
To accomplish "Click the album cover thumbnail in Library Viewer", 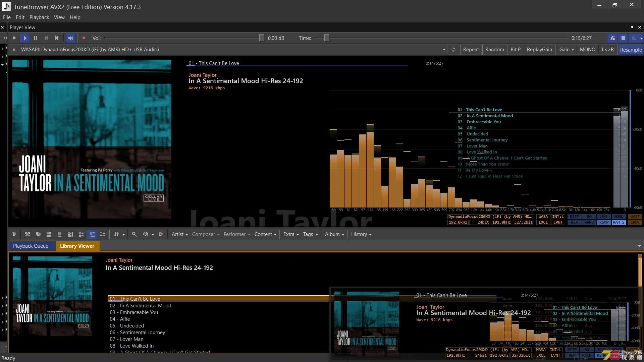I will [52, 296].
